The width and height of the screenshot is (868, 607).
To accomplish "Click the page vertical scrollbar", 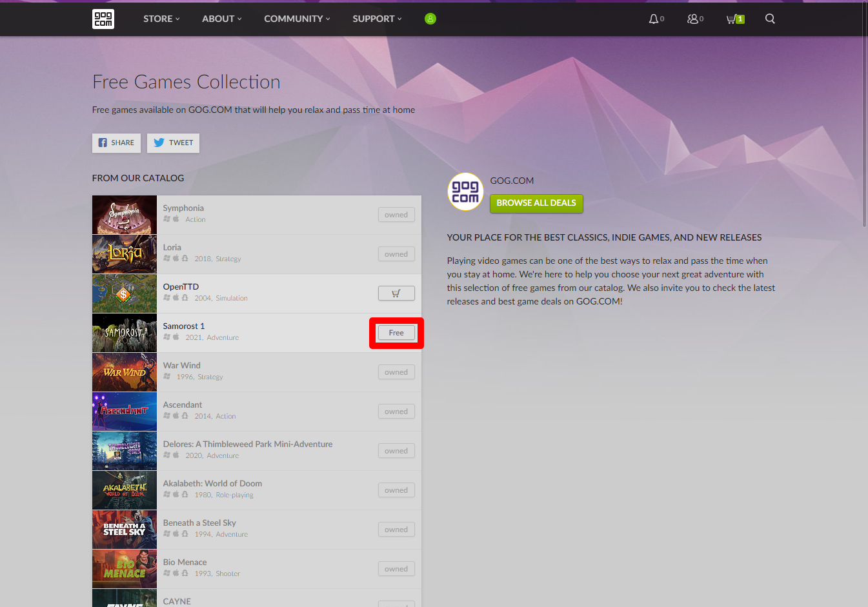I will point(865,116).
